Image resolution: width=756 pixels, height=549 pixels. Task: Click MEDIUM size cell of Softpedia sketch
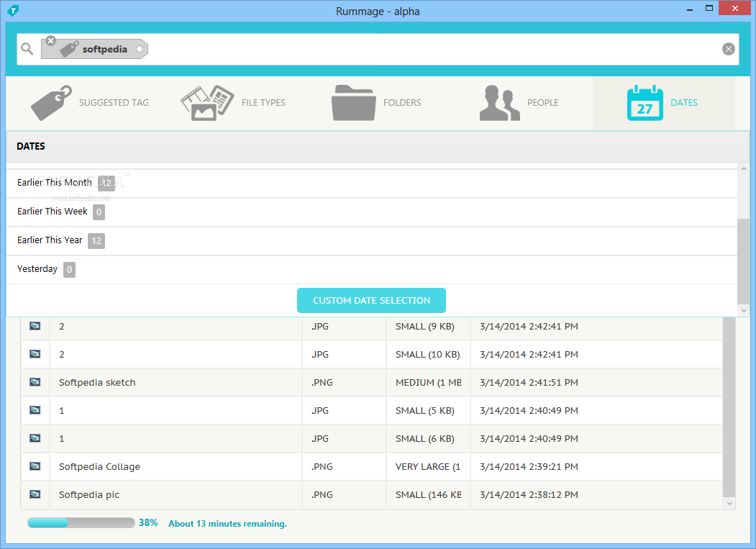tap(428, 383)
